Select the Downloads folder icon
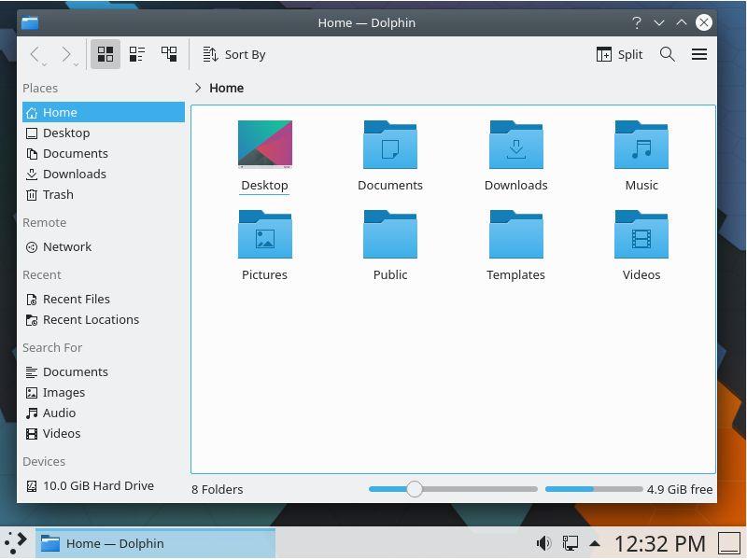Viewport: 747px width, 560px height. (515, 146)
